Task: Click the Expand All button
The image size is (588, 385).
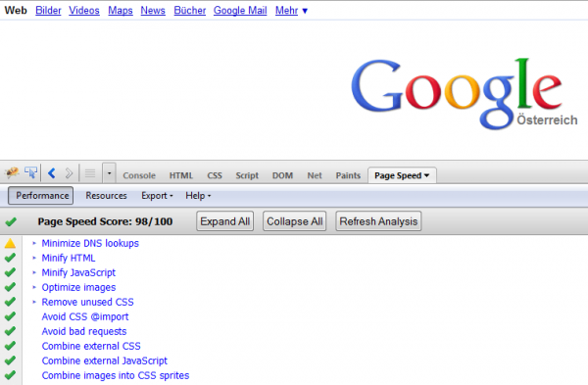Action: 225,221
